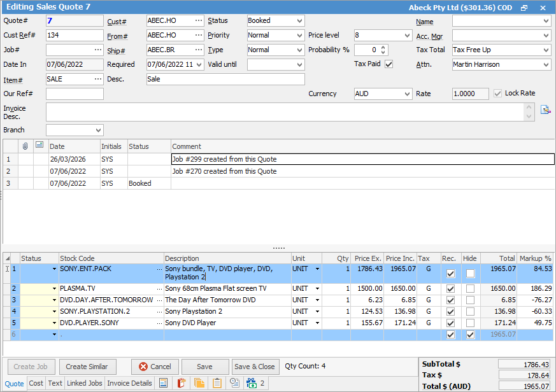Image resolution: width=556 pixels, height=392 pixels.
Task: Open the blue form icon tab
Action: coord(164,383)
